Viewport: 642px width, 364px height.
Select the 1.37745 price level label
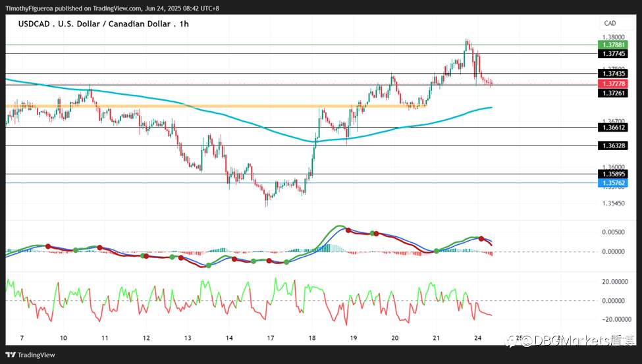pyautogui.click(x=613, y=53)
